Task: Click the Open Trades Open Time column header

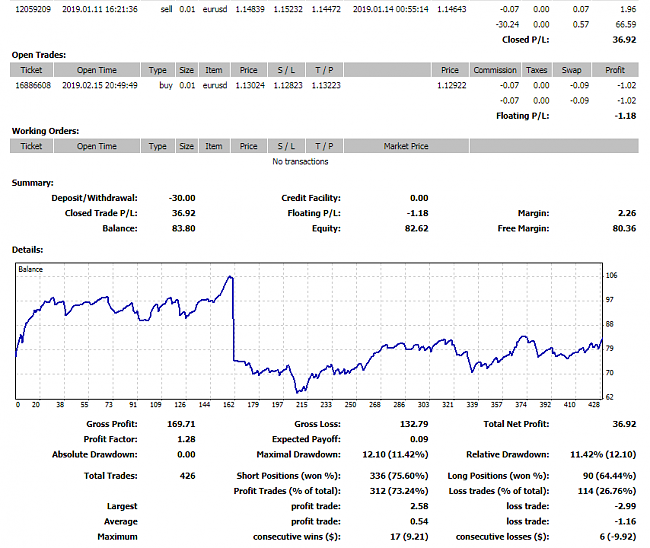Action: (97, 70)
